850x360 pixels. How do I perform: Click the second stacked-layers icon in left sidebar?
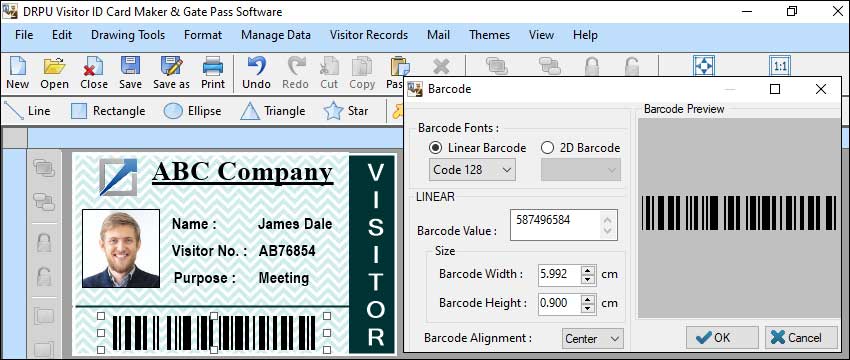[x=43, y=201]
